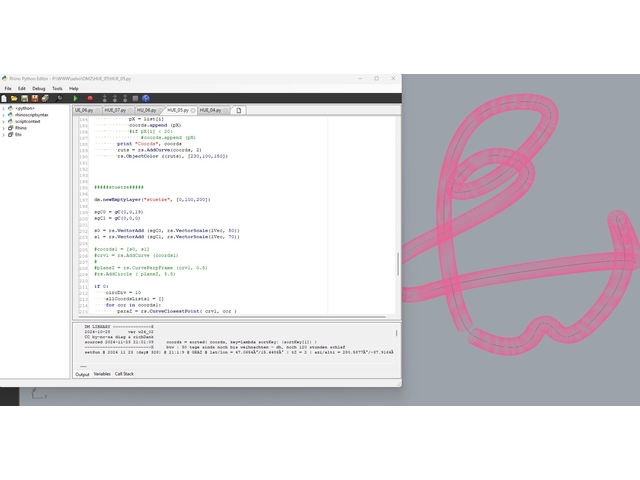
Task: Open the Help menu
Action: tap(73, 89)
